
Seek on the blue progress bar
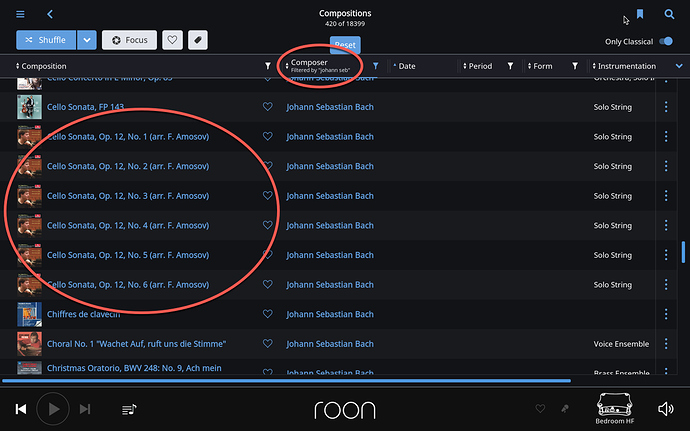(286, 380)
